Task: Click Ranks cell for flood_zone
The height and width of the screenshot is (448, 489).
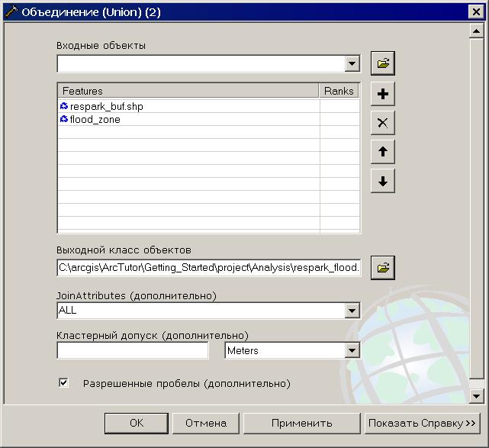Action: (339, 119)
